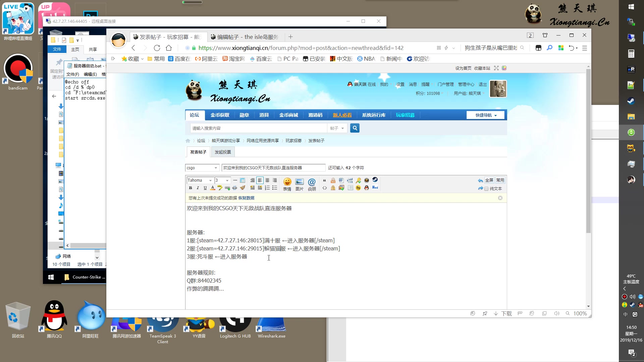Expand the browser undo-close dropdown arrow
Viewport: 644px width, 362px height.
(x=577, y=48)
